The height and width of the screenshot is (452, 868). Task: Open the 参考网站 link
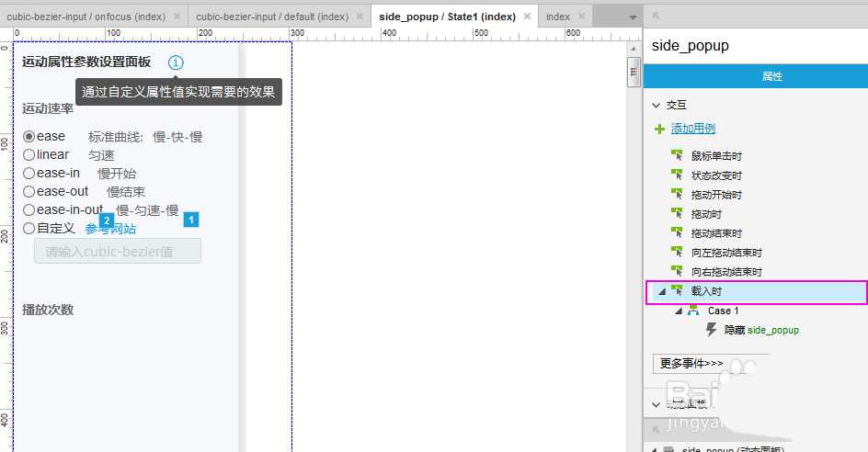click(111, 230)
